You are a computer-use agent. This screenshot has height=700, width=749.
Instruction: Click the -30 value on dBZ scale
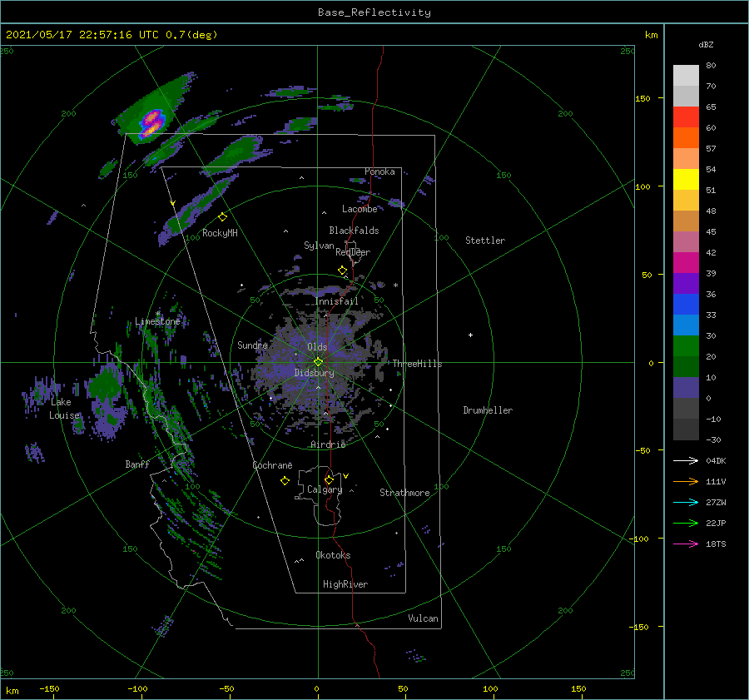tap(714, 439)
